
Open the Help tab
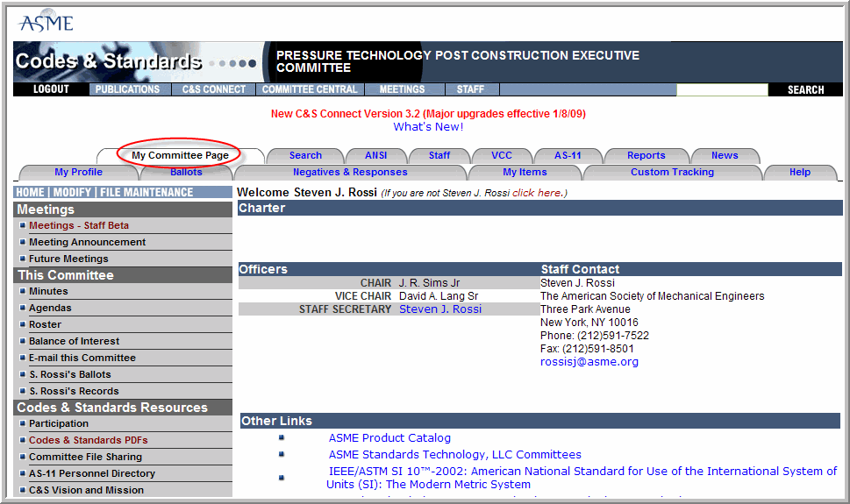[x=800, y=173]
